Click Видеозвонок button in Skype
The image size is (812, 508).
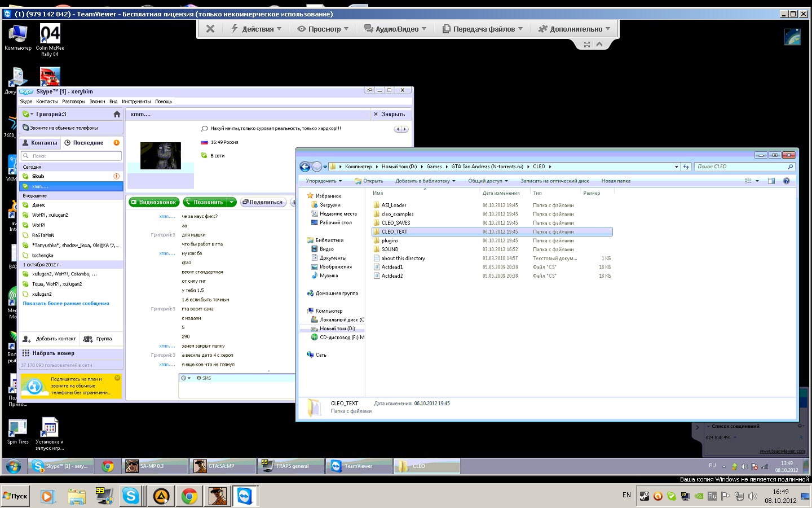[x=154, y=202]
